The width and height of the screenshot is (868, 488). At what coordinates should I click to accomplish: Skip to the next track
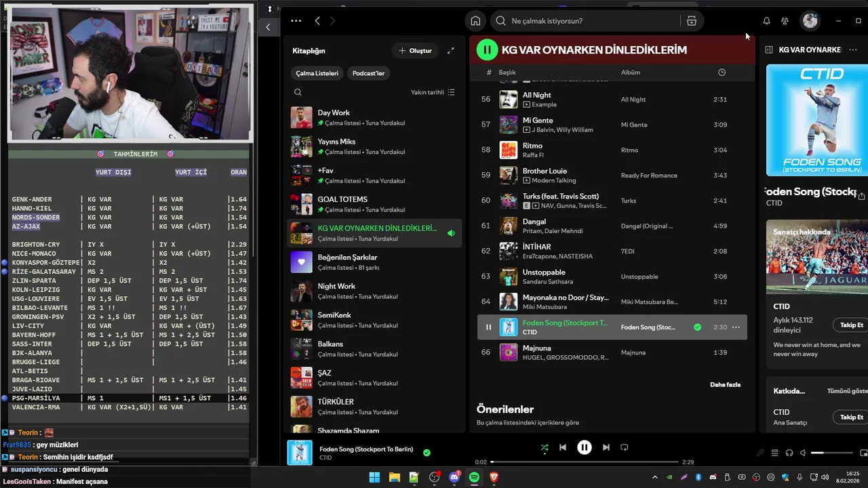pos(606,447)
